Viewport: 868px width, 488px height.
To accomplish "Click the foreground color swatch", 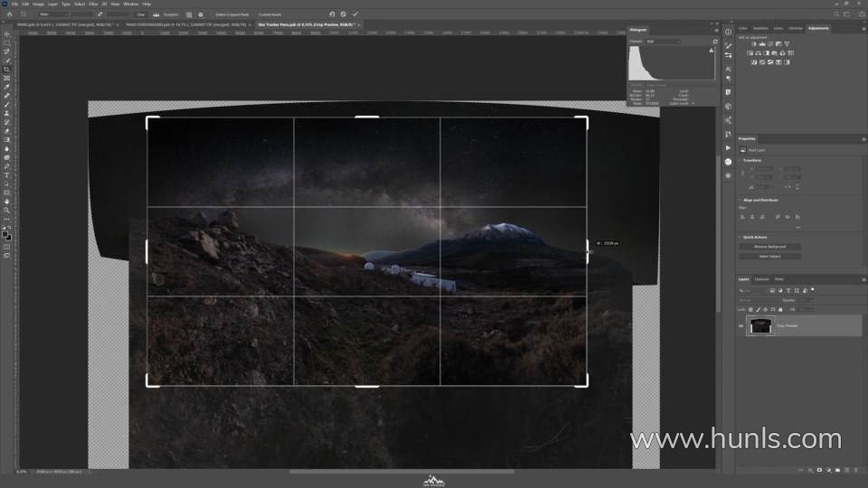I will click(x=5, y=235).
